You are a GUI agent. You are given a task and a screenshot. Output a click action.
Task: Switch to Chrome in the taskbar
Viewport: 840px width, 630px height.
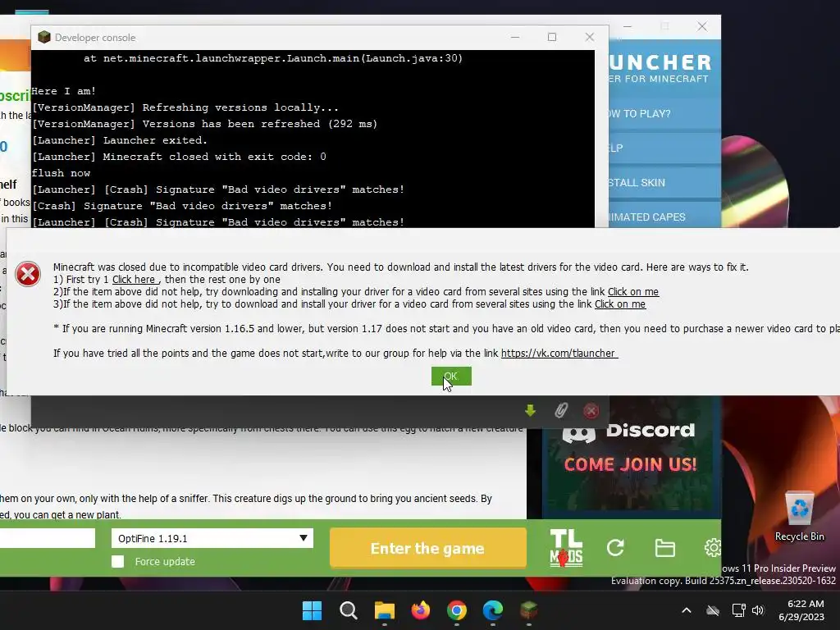tap(456, 610)
